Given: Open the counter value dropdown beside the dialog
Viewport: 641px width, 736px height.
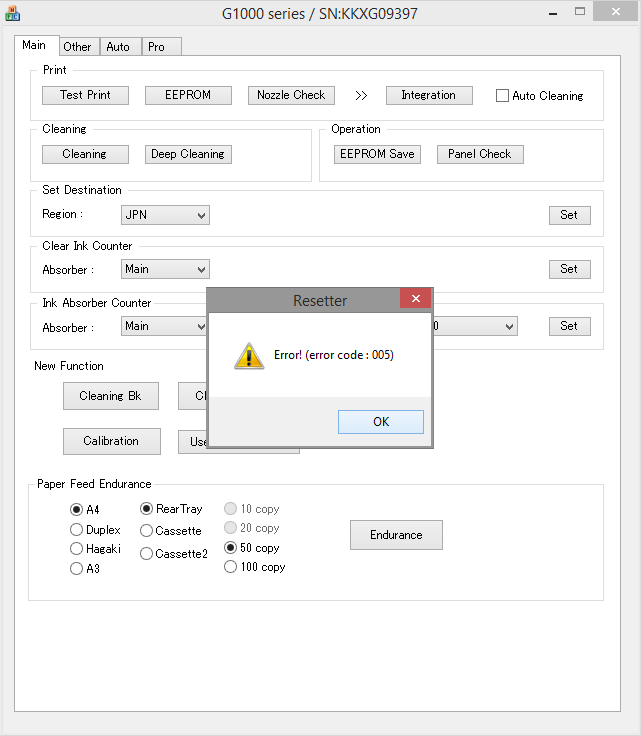Looking at the screenshot, I should click(x=475, y=326).
